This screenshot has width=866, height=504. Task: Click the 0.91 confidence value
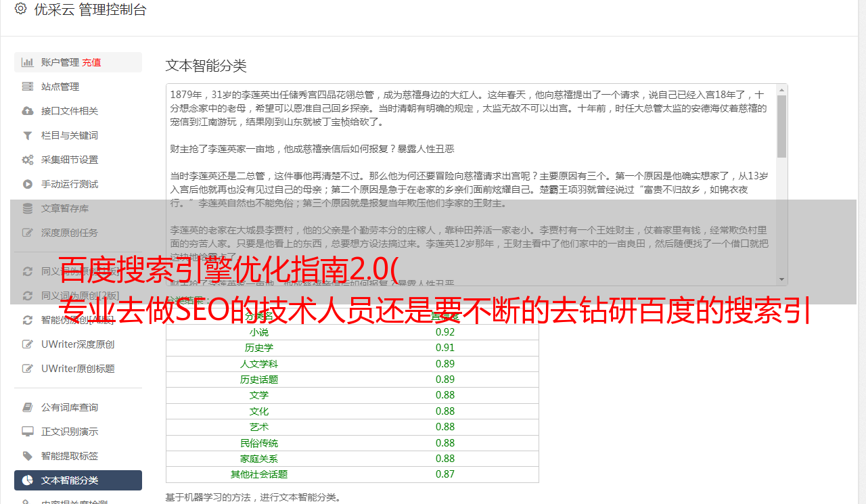coord(445,348)
